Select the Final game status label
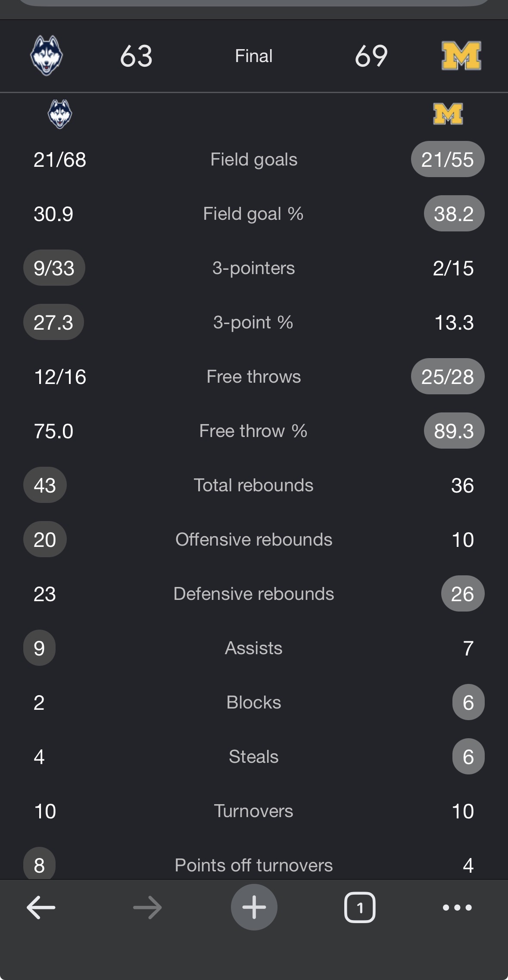This screenshot has width=508, height=980. coord(254,56)
